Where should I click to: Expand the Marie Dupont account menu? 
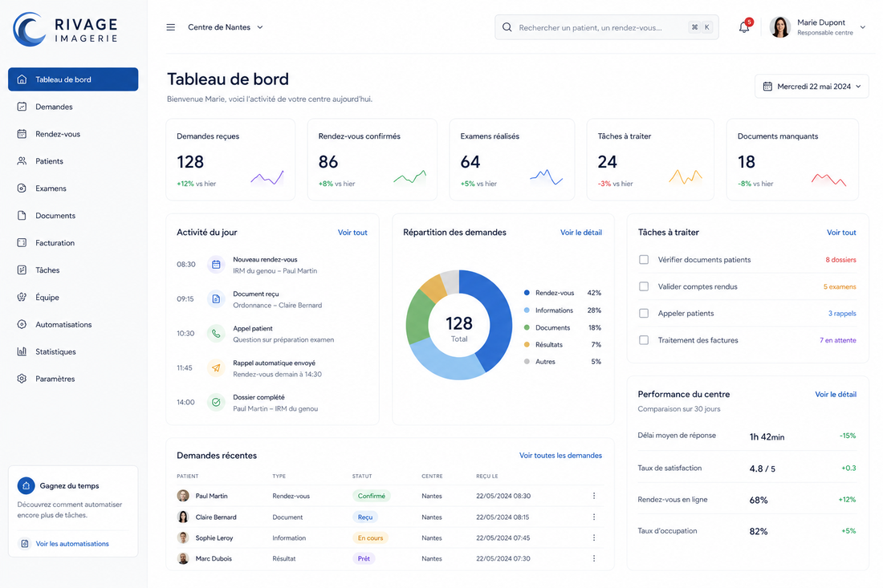862,27
